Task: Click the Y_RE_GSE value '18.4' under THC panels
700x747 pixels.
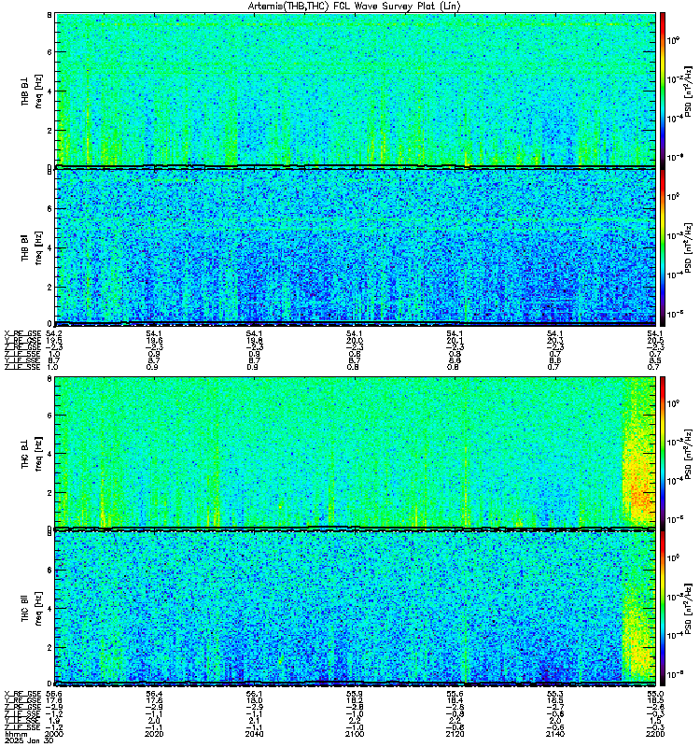Action: (455, 701)
